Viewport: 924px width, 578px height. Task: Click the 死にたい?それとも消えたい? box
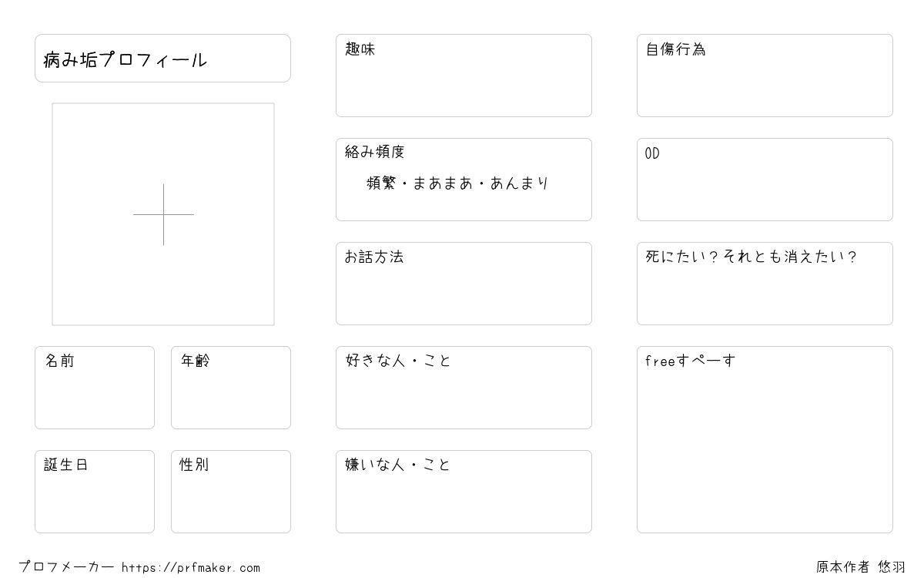click(765, 284)
